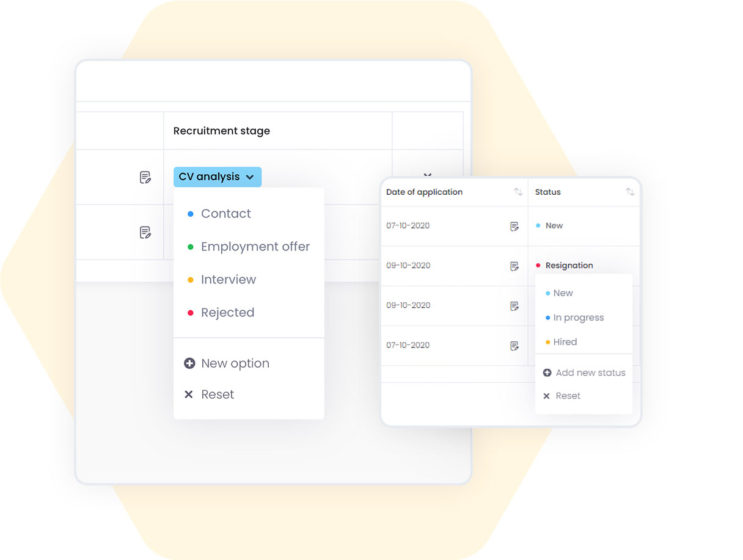Viewport: 743px width, 560px height.
Task: Click green dot beside Employment offer
Action: (190, 247)
